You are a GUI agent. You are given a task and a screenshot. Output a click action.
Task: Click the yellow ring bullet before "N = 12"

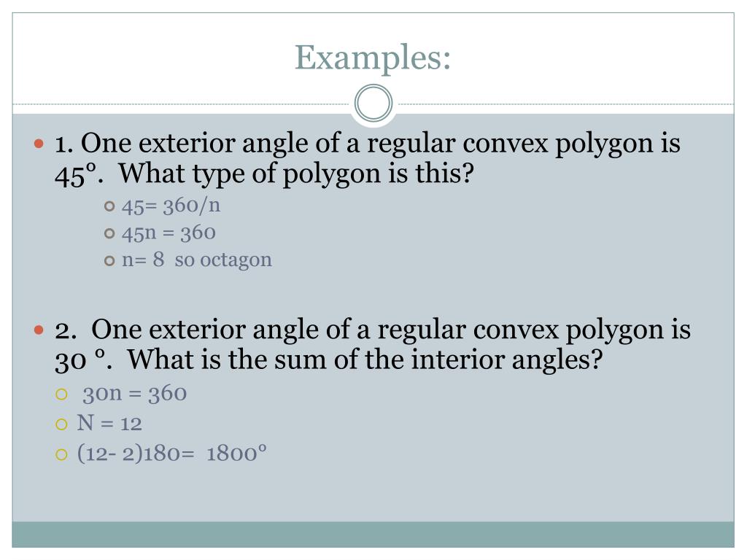coord(61,424)
